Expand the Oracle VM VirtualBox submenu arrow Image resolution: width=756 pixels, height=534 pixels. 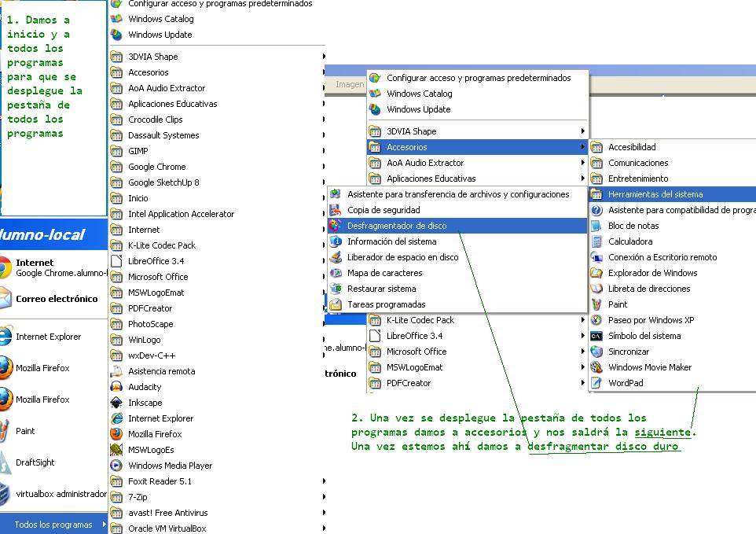point(324,528)
